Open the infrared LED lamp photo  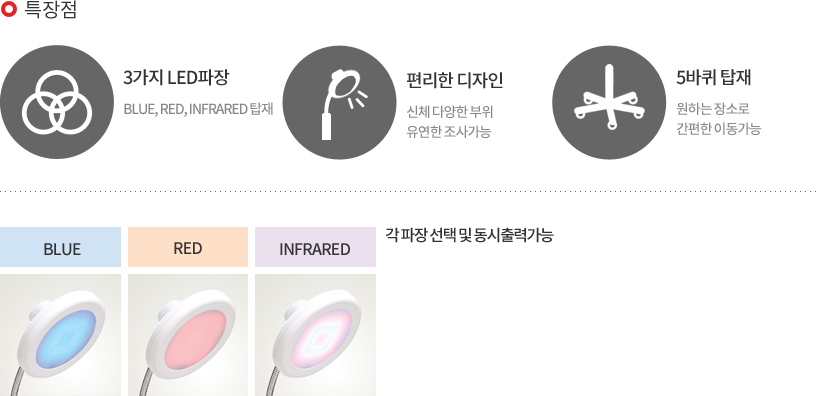click(315, 335)
